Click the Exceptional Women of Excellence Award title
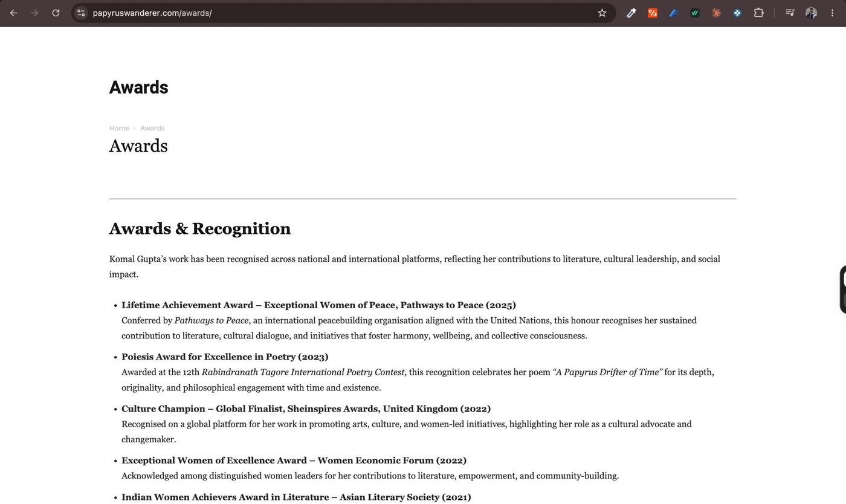 tap(294, 460)
